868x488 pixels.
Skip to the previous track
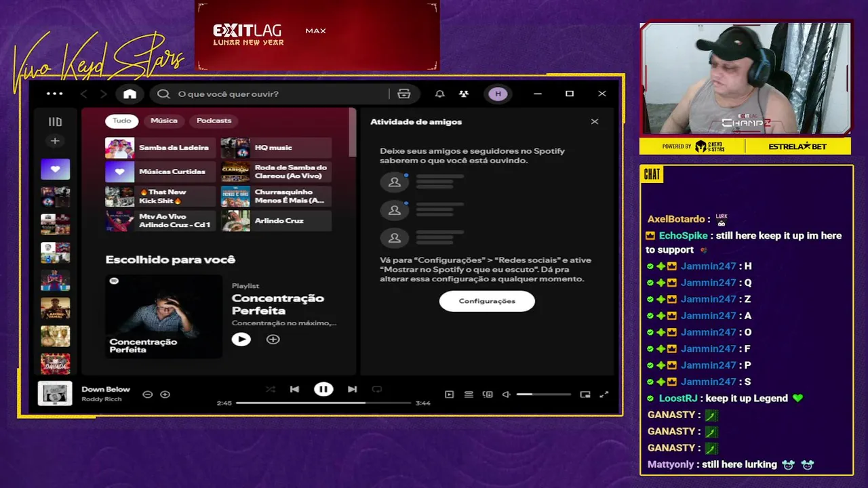[294, 389]
